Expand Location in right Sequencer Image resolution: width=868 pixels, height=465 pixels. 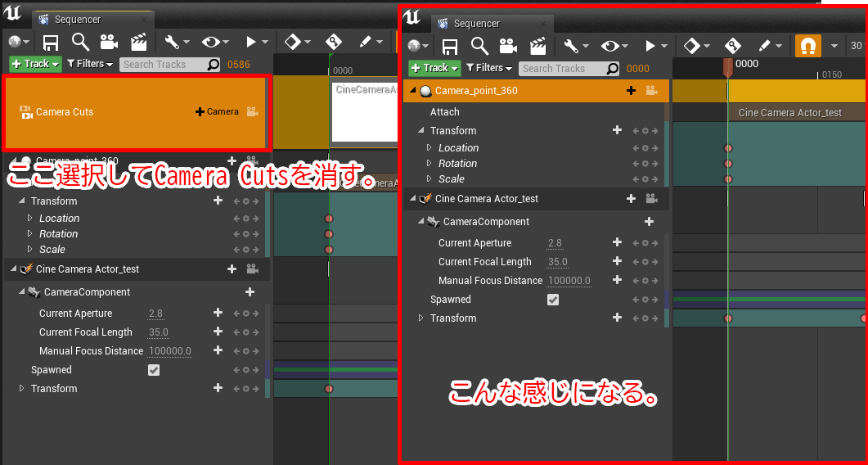[429, 148]
